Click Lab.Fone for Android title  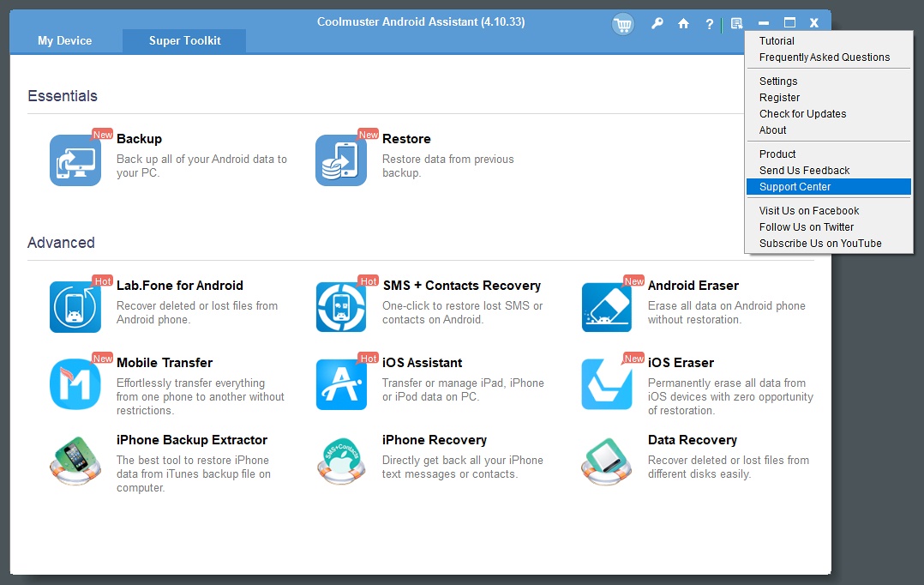coord(180,286)
